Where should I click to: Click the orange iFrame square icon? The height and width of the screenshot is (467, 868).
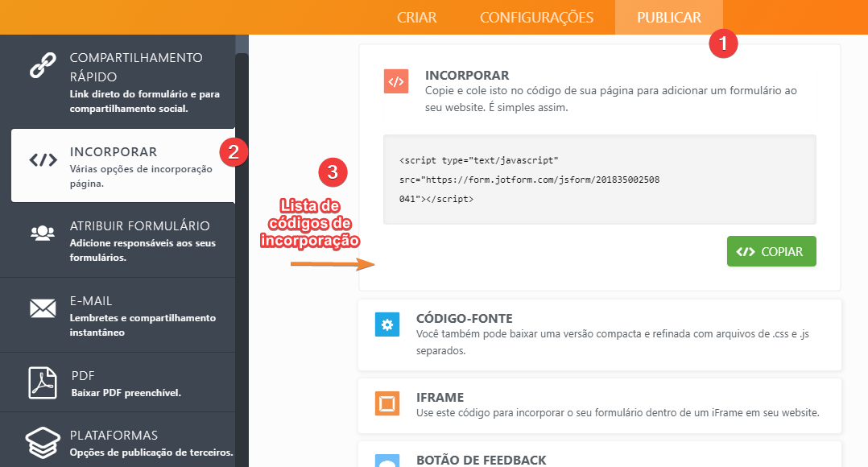[x=387, y=403]
